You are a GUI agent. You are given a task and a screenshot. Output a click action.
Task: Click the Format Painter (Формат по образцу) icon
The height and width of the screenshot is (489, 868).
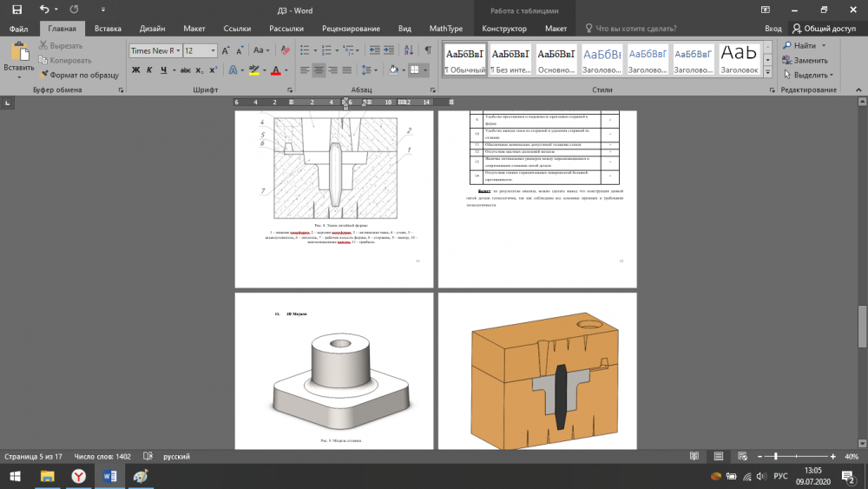click(x=43, y=75)
